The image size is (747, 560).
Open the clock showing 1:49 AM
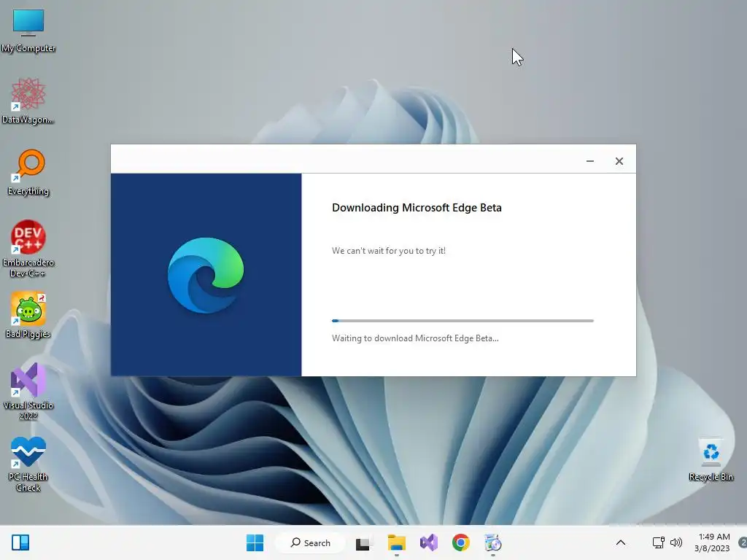(x=712, y=542)
